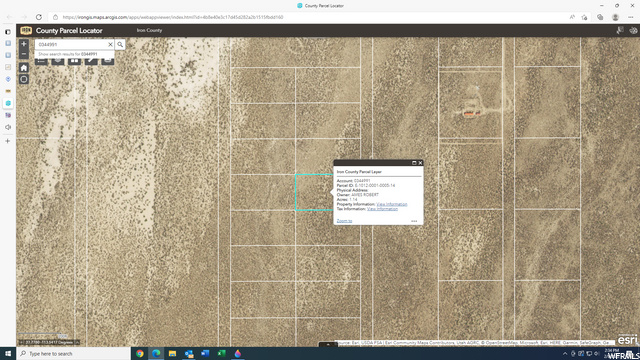Select the 'Show search results for 0344991' suggestion

74,54
